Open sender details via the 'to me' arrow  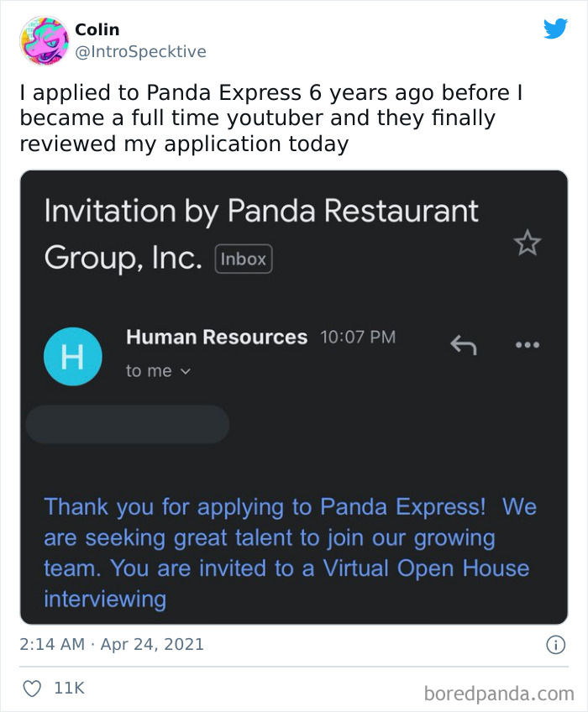coord(186,370)
